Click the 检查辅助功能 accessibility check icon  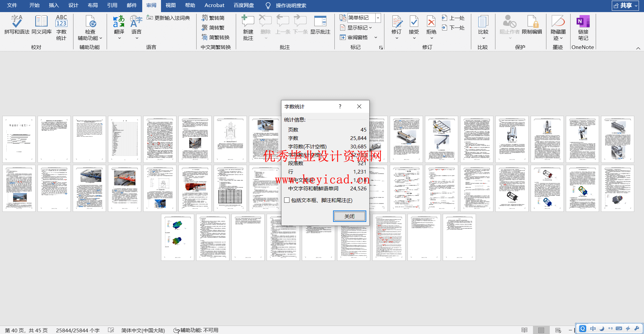pos(90,21)
